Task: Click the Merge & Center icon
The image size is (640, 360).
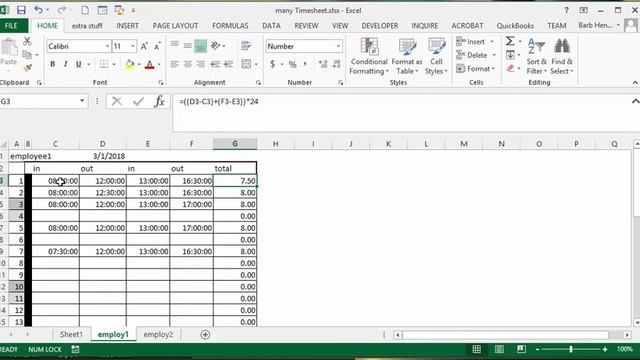Action: tap(246, 64)
